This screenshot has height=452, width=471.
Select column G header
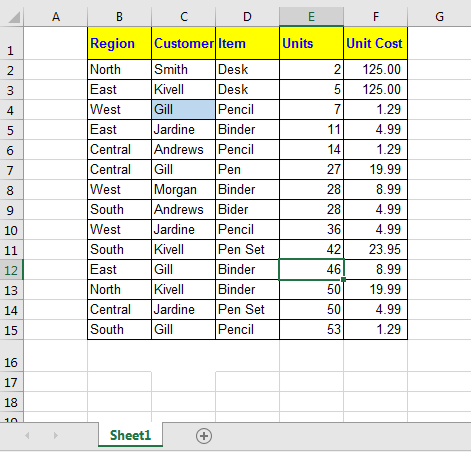point(439,17)
